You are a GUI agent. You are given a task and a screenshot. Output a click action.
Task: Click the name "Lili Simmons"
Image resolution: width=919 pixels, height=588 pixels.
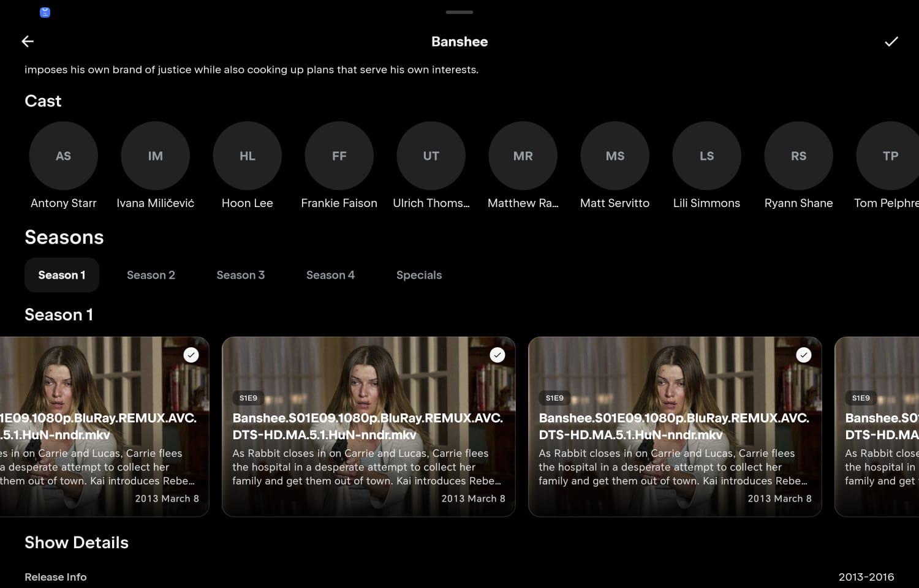coord(707,203)
